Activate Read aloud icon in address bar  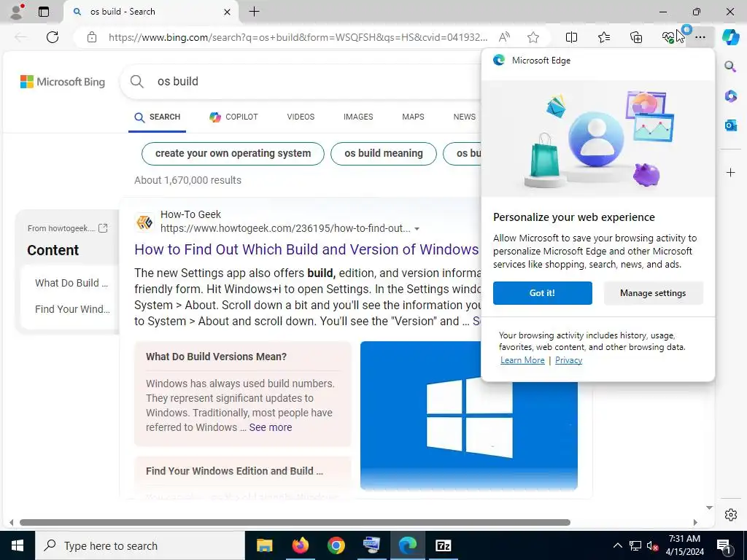point(504,37)
